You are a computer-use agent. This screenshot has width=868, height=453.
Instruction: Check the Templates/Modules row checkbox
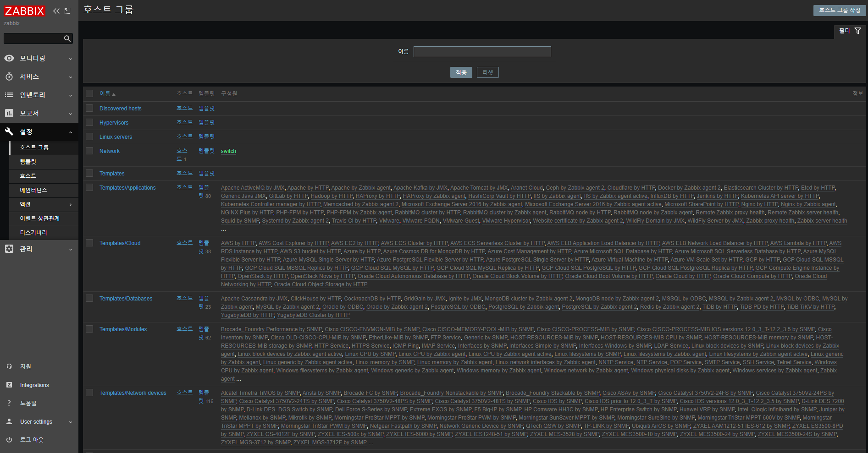[x=89, y=329]
